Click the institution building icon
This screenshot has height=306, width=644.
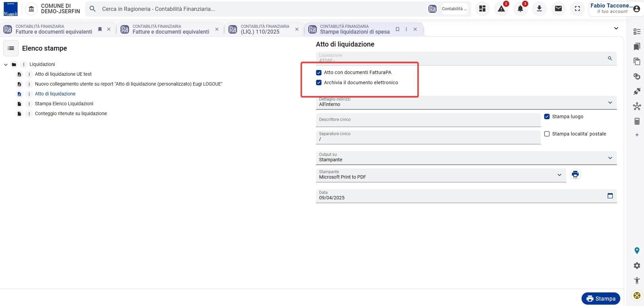31,9
